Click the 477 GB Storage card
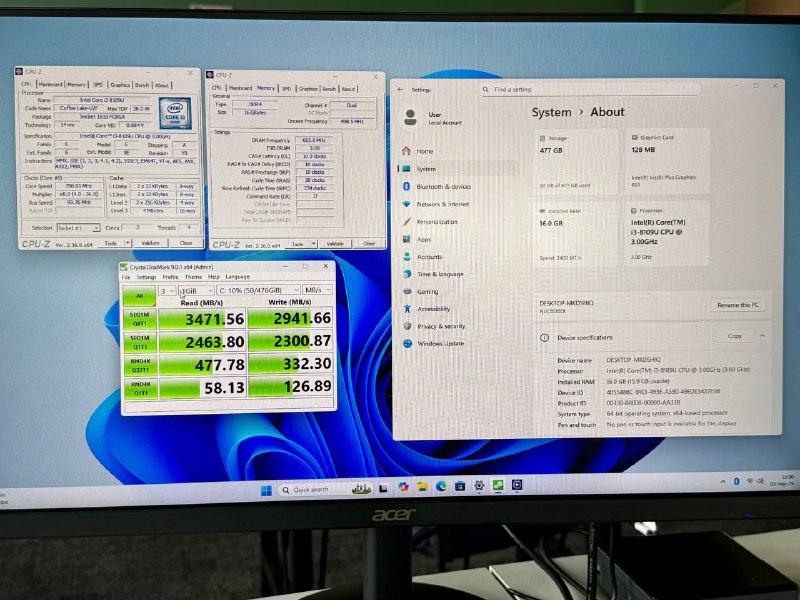Screen dimensions: 800x600 coord(577,161)
